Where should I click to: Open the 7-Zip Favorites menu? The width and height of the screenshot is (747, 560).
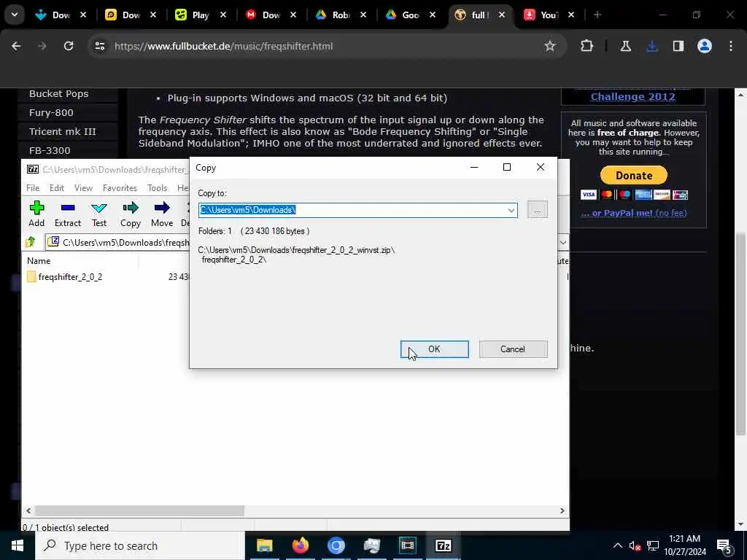120,188
